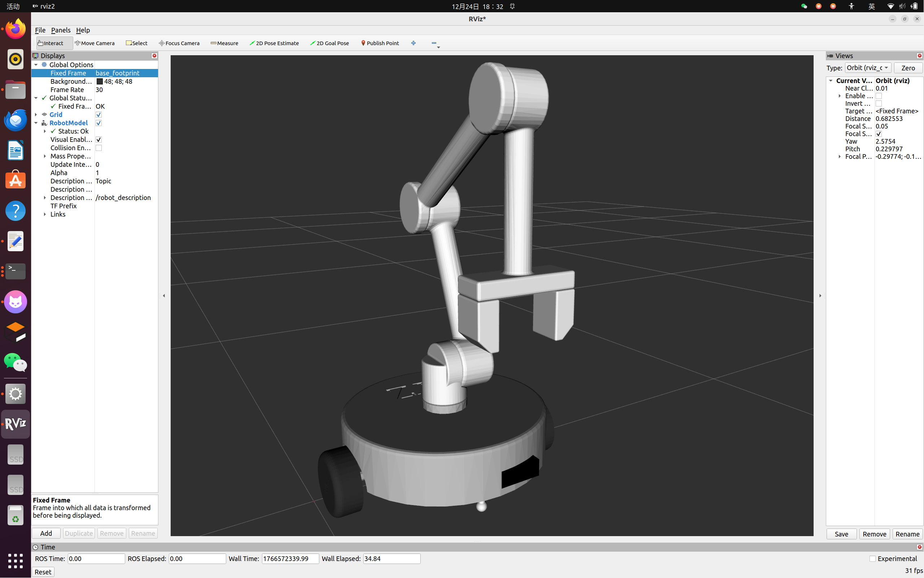Viewport: 924px width, 578px height.
Task: Click the Reset time button
Action: pos(43,572)
